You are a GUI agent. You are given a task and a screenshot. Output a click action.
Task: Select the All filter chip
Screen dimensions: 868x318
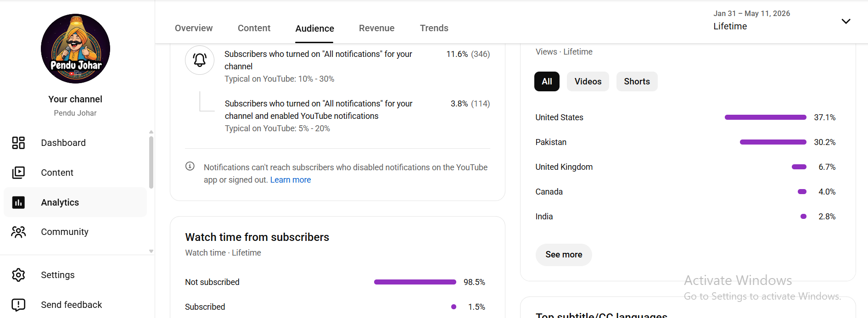(547, 81)
